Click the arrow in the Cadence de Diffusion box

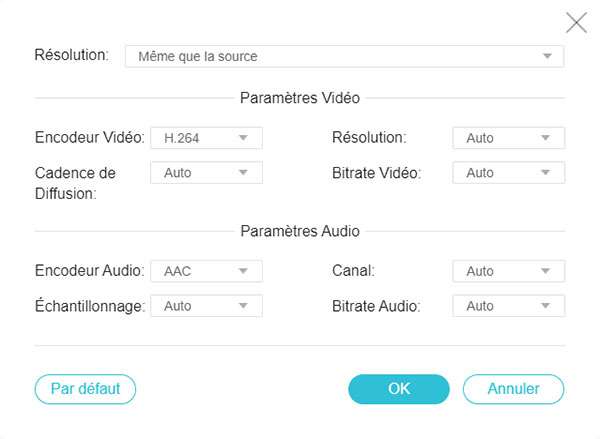pyautogui.click(x=244, y=173)
